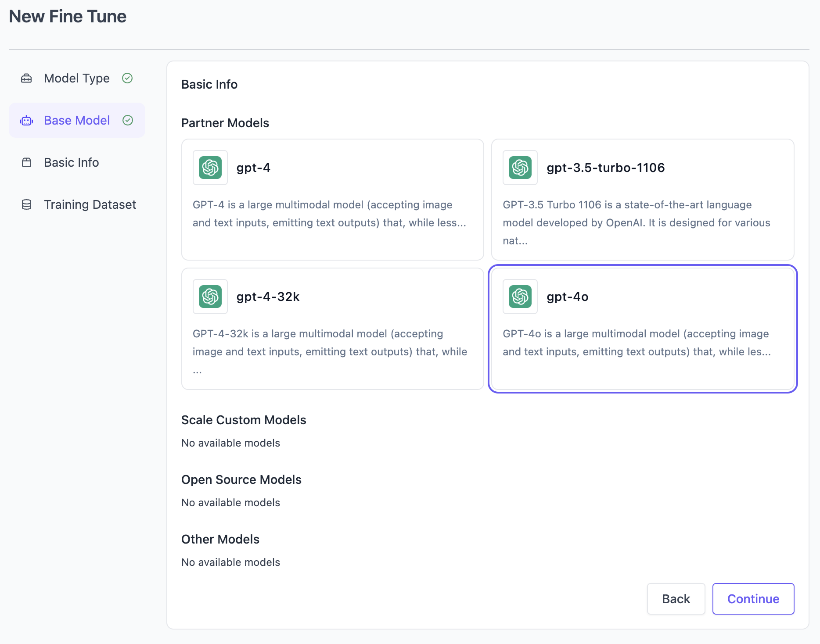Go to the Base Model step
820x644 pixels.
[77, 120]
